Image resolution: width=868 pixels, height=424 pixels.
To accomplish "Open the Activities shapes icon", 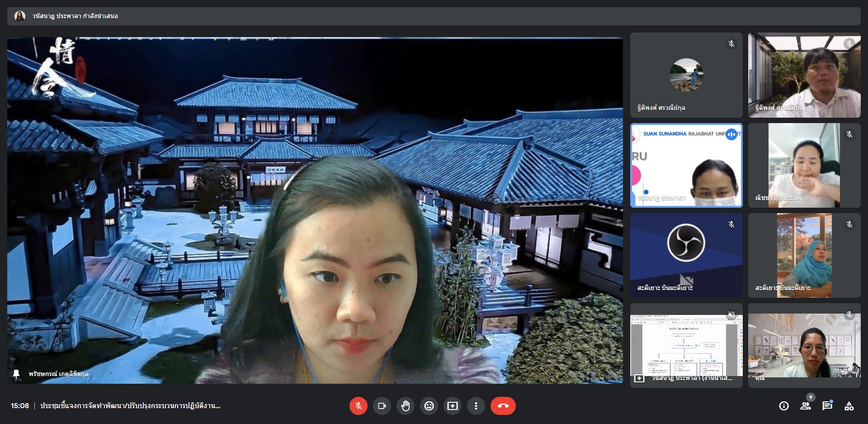I will pyautogui.click(x=849, y=406).
